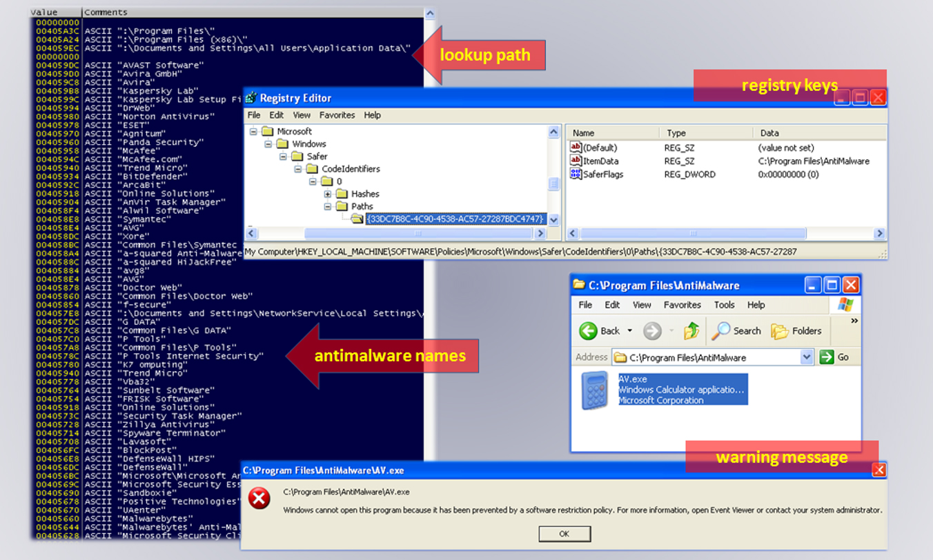The height and width of the screenshot is (560, 933).
Task: Select the SaferFlags DWORD value icon
Action: [x=576, y=174]
